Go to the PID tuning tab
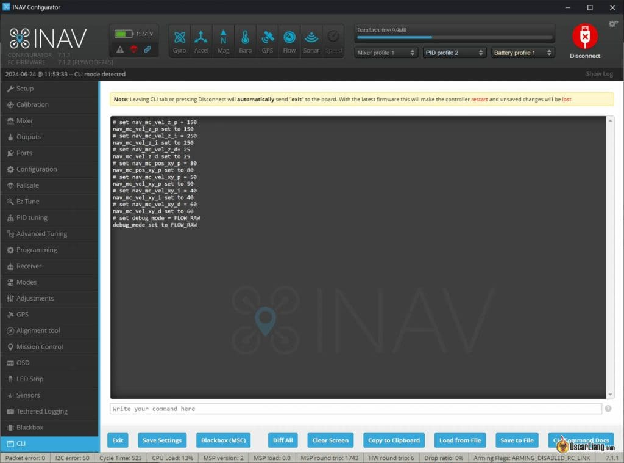Image resolution: width=624 pixels, height=463 pixels. [49, 218]
